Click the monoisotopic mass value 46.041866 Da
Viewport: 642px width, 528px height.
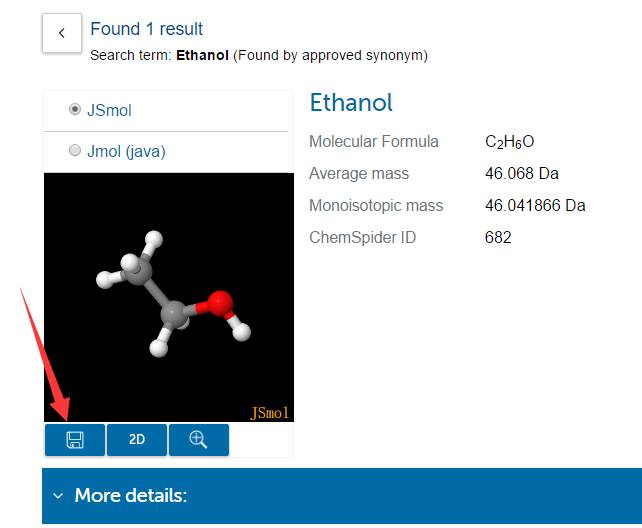click(x=535, y=206)
